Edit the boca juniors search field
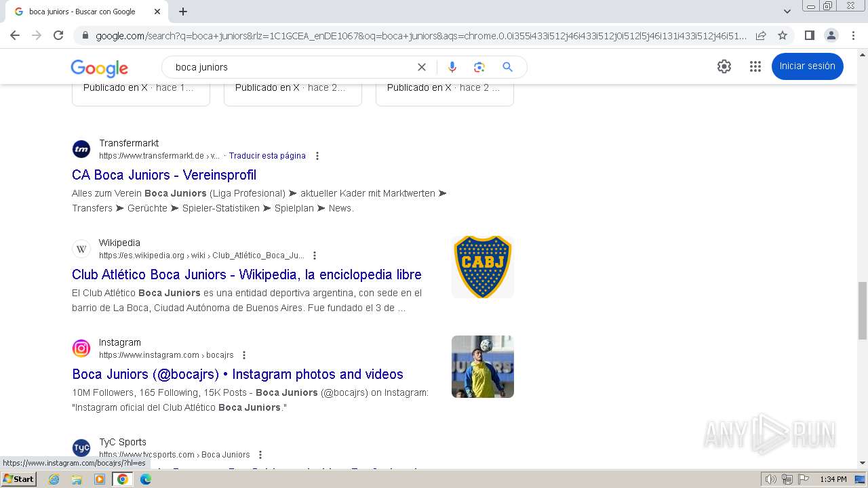Viewport: 868px width, 488px height. (x=292, y=67)
